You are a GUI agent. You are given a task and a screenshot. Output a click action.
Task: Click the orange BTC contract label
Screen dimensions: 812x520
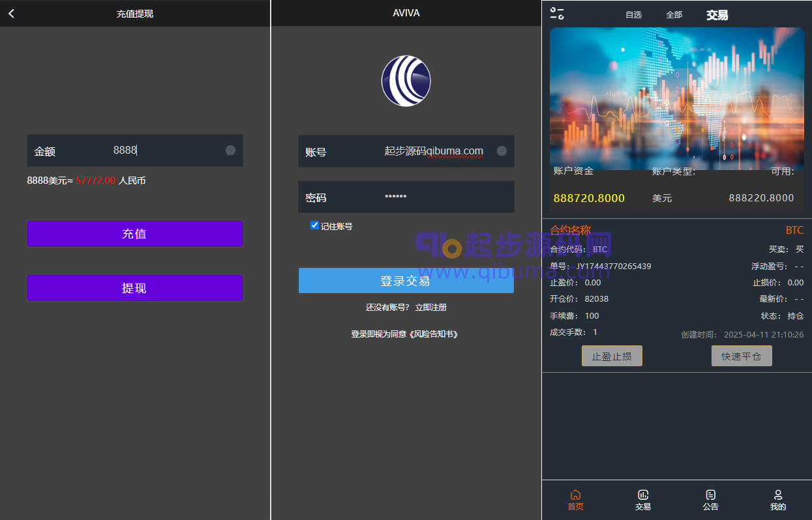[x=794, y=231]
